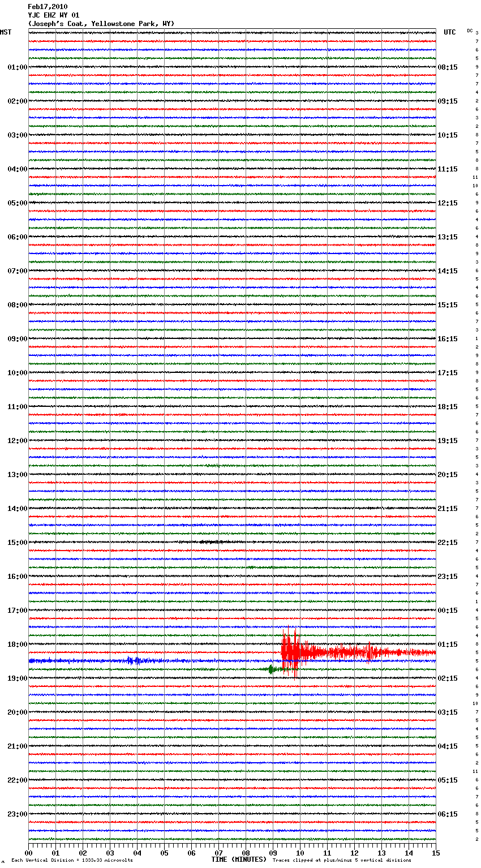Image resolution: width=481 pixels, height=868 pixels.
Task: Click minute-axis tick label 05
Action: (164, 853)
